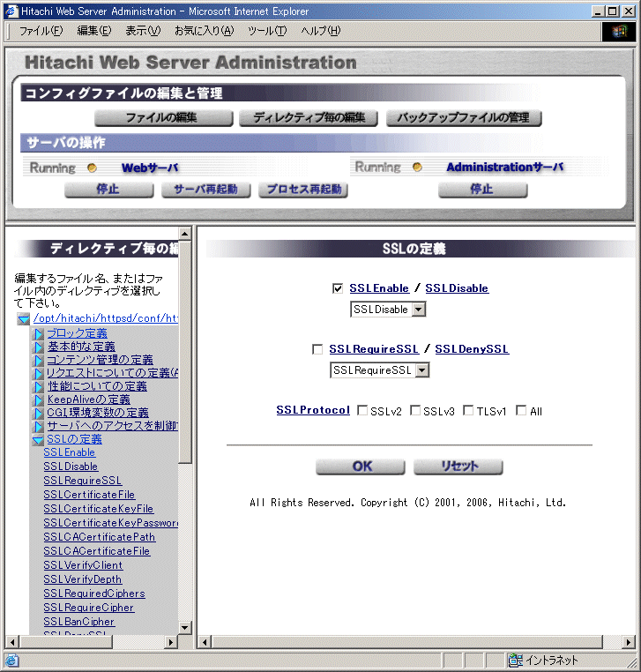Click the ファイルの編集 button

164,118
